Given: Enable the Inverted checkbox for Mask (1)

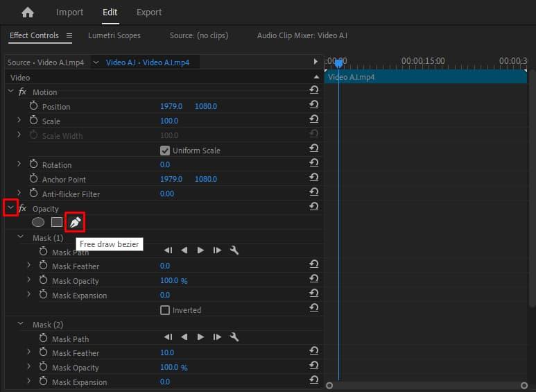Looking at the screenshot, I should [165, 310].
